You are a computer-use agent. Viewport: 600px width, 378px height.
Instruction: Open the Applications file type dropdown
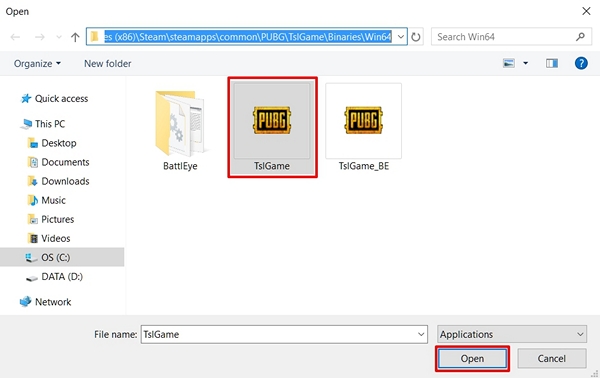click(512, 334)
